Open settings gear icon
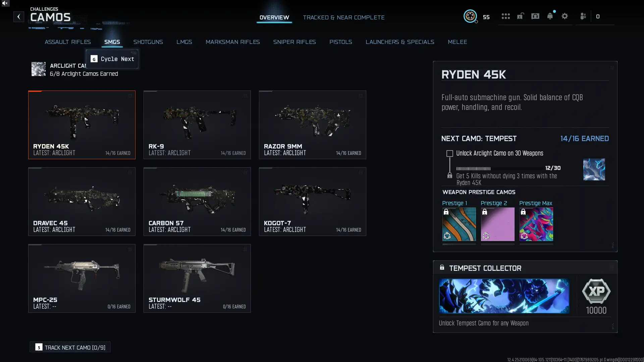644x362 pixels. click(x=565, y=16)
